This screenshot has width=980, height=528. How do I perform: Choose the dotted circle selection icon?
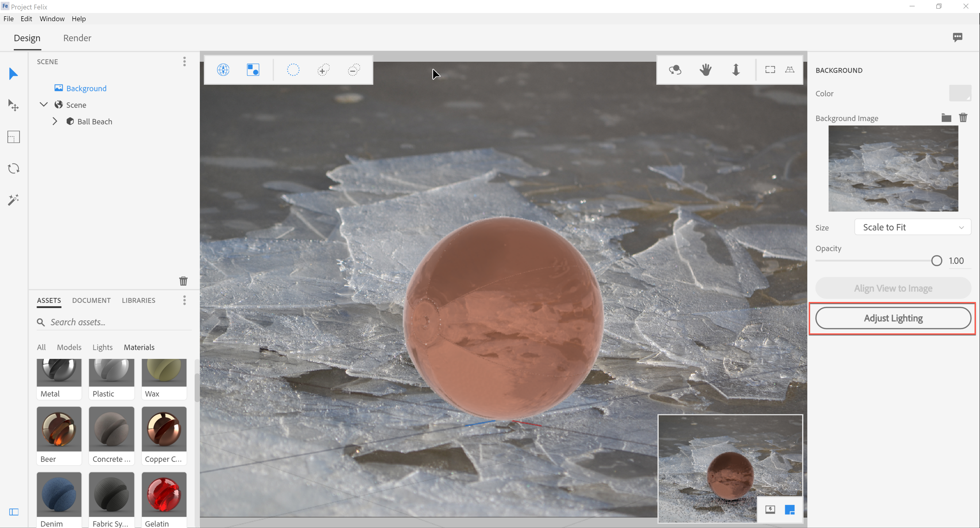pos(293,70)
